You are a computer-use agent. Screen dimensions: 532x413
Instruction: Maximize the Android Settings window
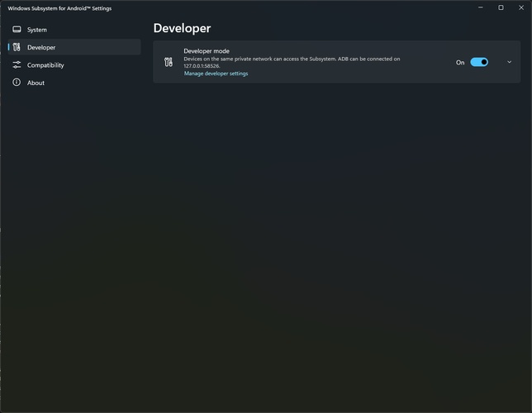[x=501, y=7]
